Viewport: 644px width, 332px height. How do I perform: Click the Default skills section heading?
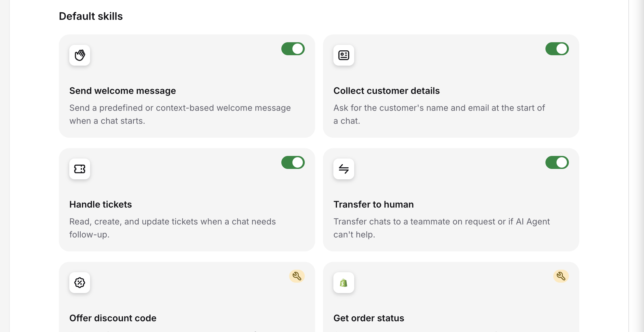(x=91, y=16)
